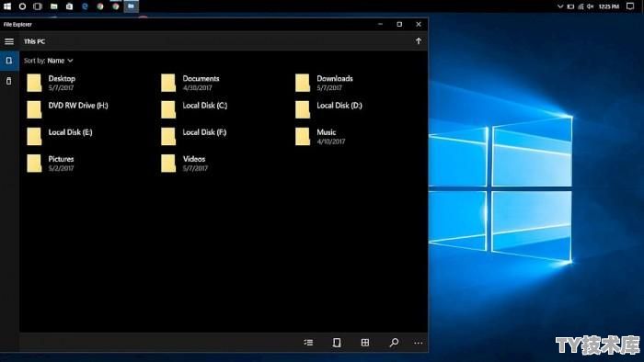Click the Windows Start button

point(7,6)
